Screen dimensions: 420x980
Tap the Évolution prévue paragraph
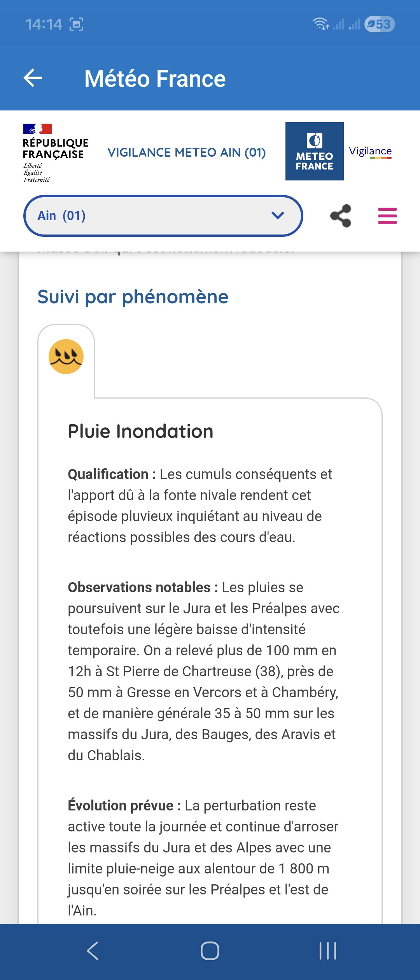click(x=203, y=858)
